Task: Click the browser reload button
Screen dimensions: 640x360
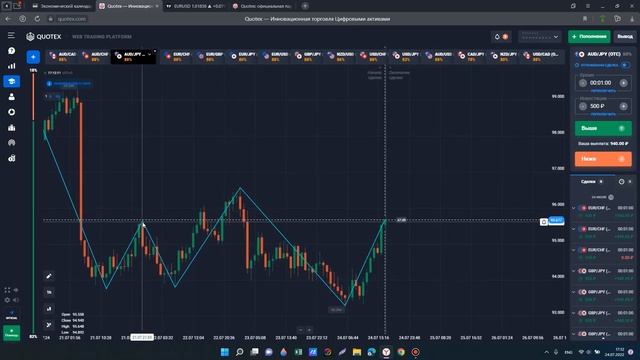Action: [37, 19]
